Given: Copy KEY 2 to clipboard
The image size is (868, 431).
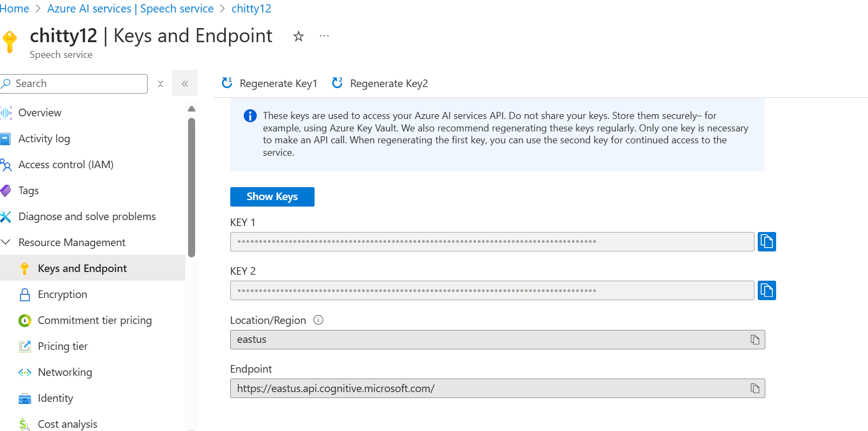Looking at the screenshot, I should coord(767,290).
